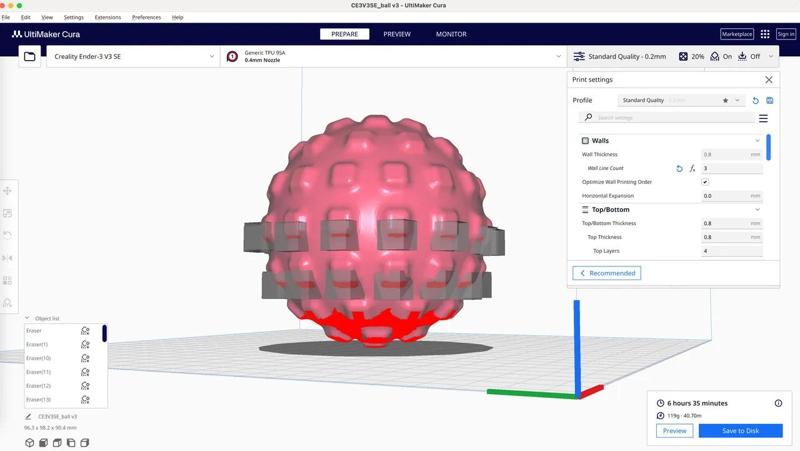The width and height of the screenshot is (800, 451).
Task: Reset profile changes with the undo arrow
Action: [x=756, y=101]
